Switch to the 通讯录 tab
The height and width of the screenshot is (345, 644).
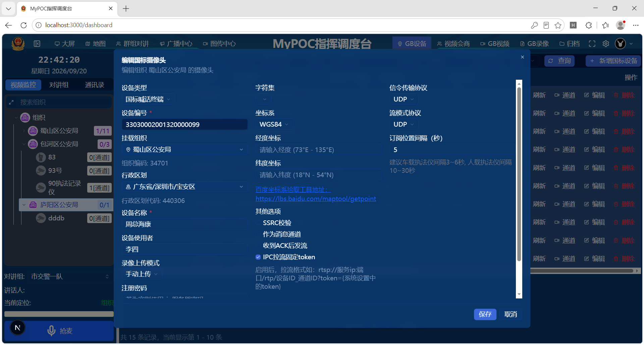(95, 85)
